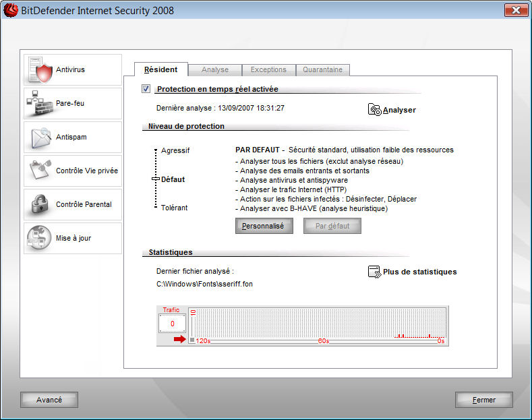Click the Plus de statistiques icon
Screen dimensions: 532x420
tap(375, 272)
